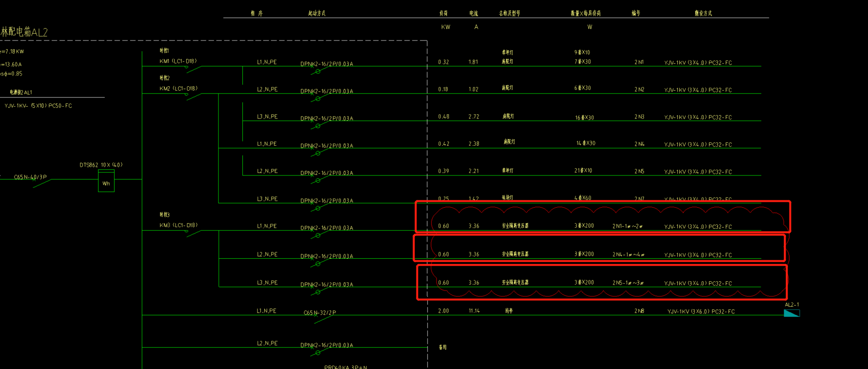
Task: Click the 2.00 load value
Action: [x=444, y=311]
